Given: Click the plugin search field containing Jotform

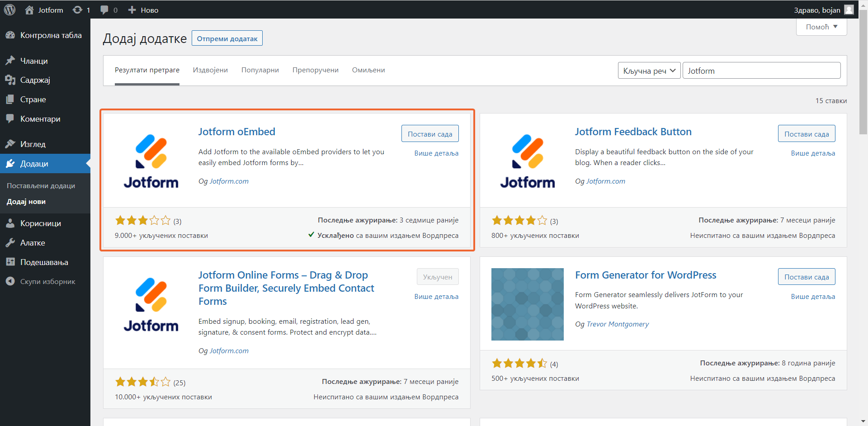Looking at the screenshot, I should (761, 71).
